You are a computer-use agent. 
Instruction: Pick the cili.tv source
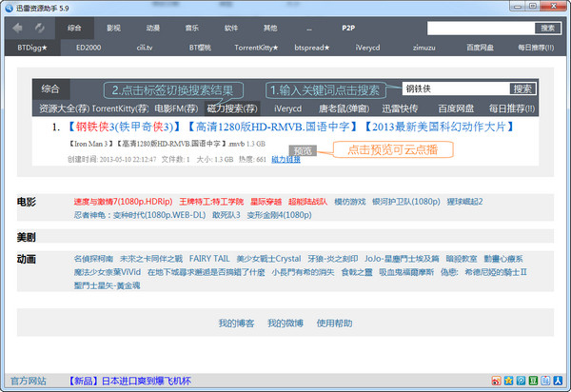145,48
